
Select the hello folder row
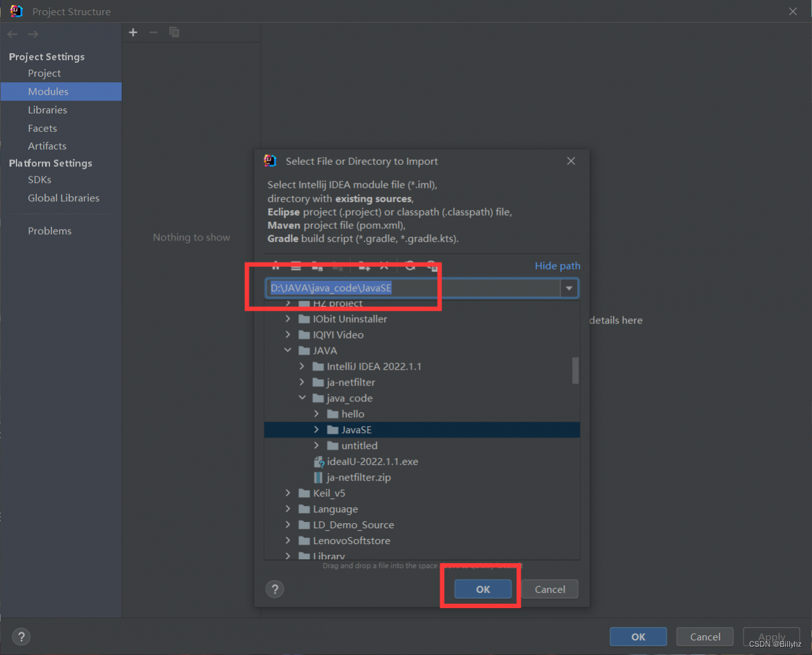(x=422, y=414)
